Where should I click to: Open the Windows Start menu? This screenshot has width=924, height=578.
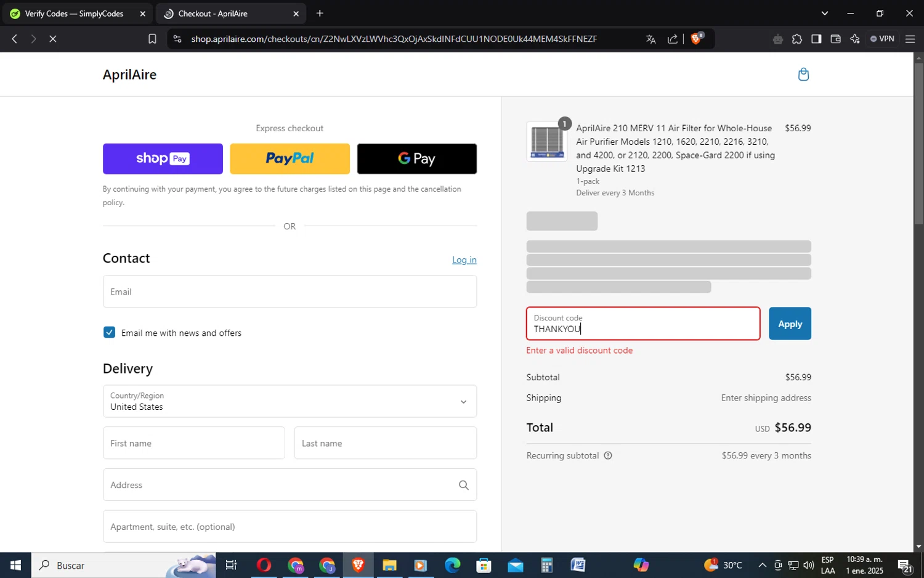[x=15, y=565]
